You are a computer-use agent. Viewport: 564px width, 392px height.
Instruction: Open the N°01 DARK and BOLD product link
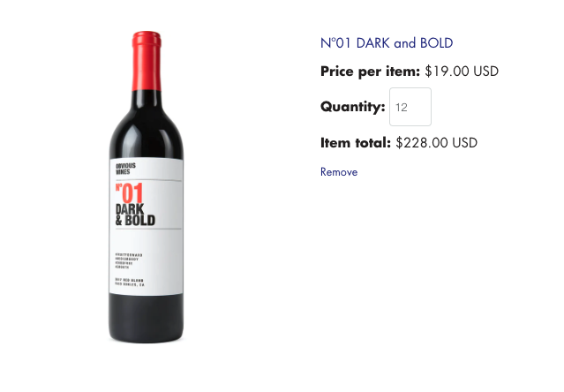(386, 42)
